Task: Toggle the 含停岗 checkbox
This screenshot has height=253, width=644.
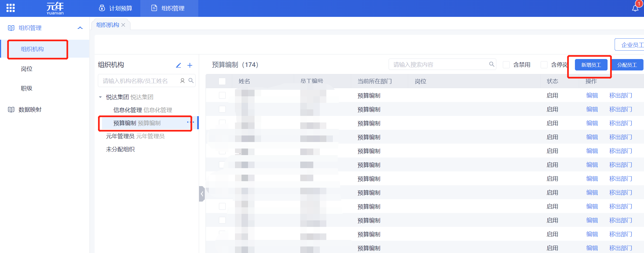Action: click(544, 65)
